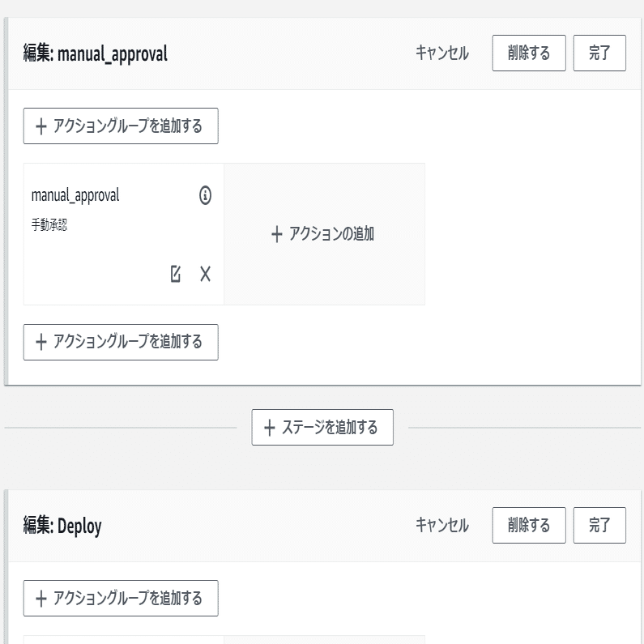644x644 pixels.
Task: Remove manual_approval action with X icon
Action: coord(205,274)
